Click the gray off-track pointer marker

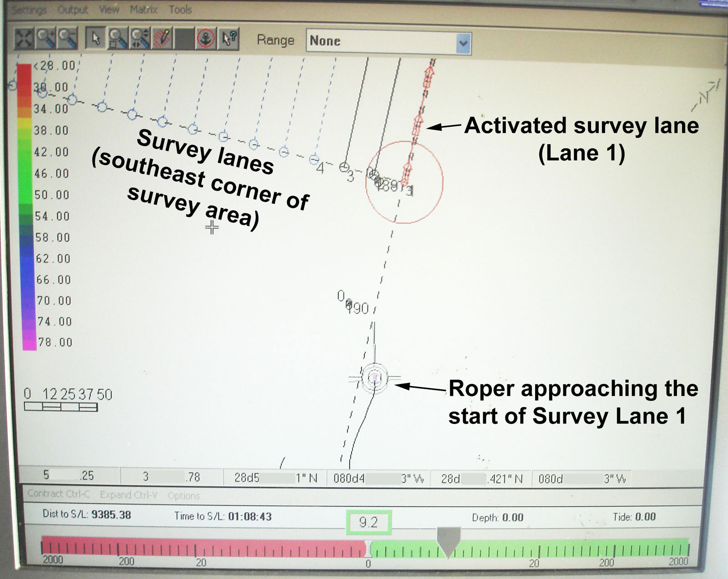click(449, 542)
